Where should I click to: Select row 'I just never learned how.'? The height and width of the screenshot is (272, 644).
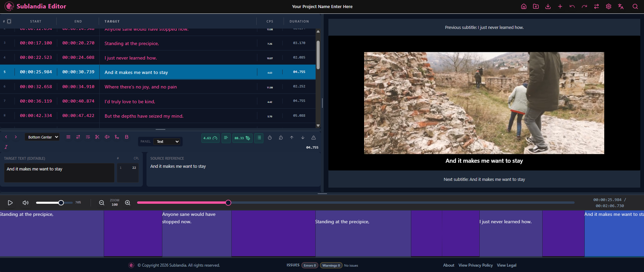tap(158, 57)
